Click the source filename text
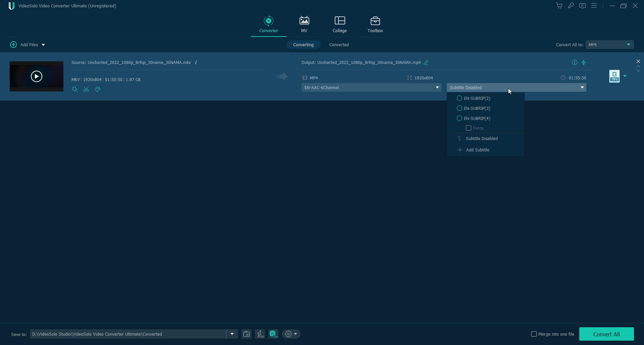The width and height of the screenshot is (644, 345). coord(139,62)
